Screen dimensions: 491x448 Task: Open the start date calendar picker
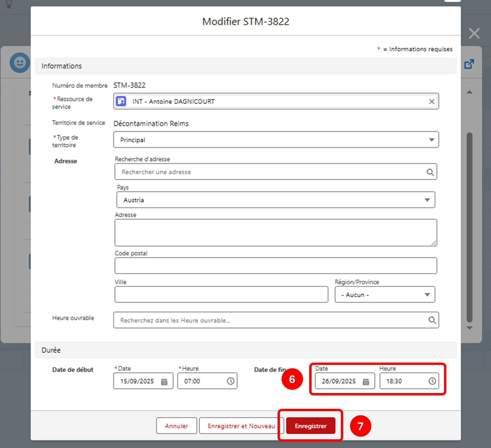tap(164, 381)
